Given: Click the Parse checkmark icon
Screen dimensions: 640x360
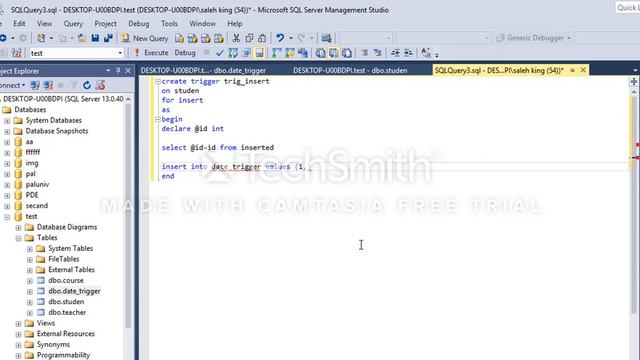Looking at the screenshot, I should [x=220, y=53].
